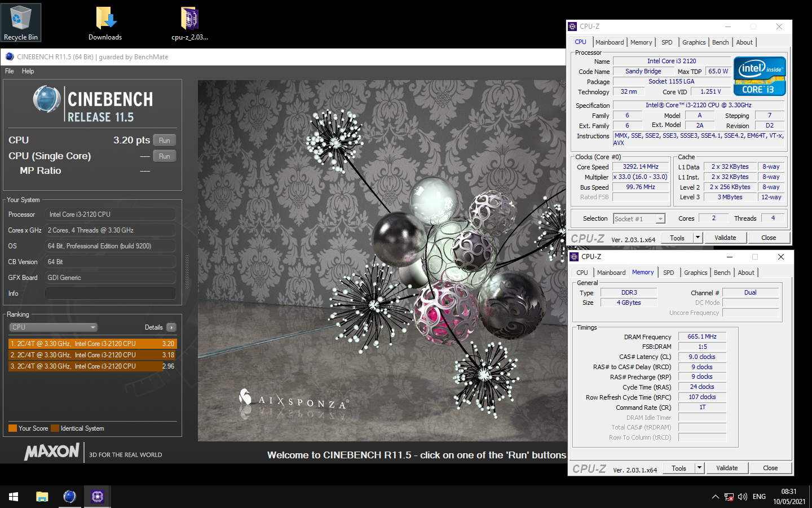Switch to Cinebench via taskbar icon
This screenshot has height=508, width=812.
point(69,497)
